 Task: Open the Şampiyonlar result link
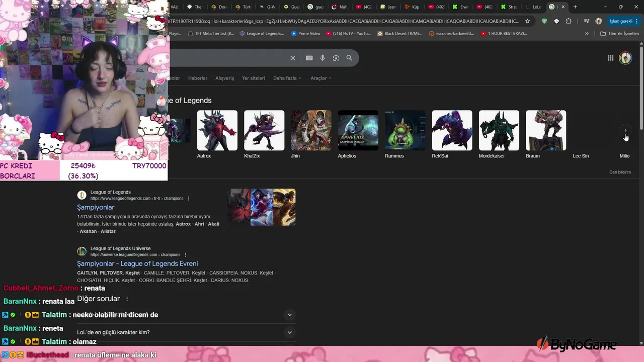point(96,207)
